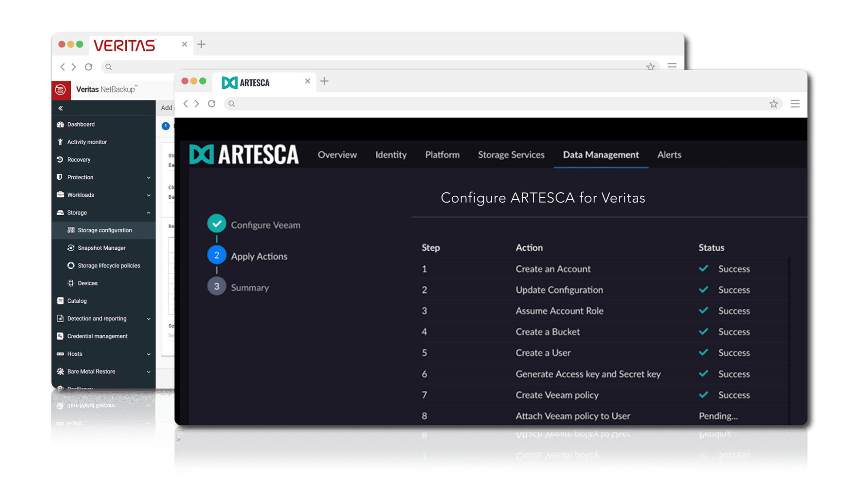Expand the Hosts menu chevron
This screenshot has height=484, width=868.
(148, 354)
